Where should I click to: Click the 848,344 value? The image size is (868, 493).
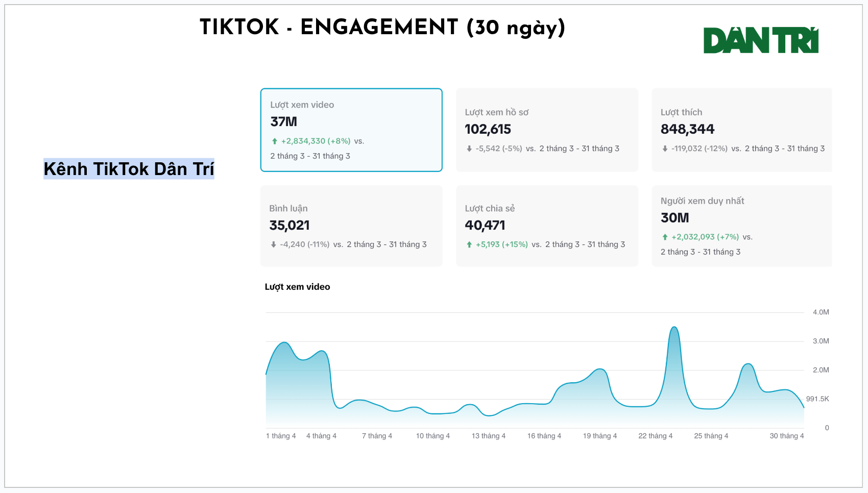click(687, 130)
